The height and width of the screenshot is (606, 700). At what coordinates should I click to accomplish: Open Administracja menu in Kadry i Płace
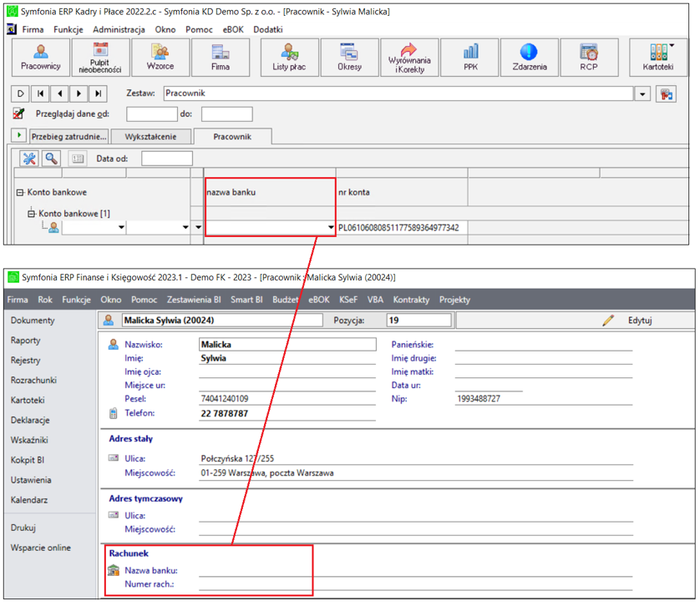tap(119, 29)
